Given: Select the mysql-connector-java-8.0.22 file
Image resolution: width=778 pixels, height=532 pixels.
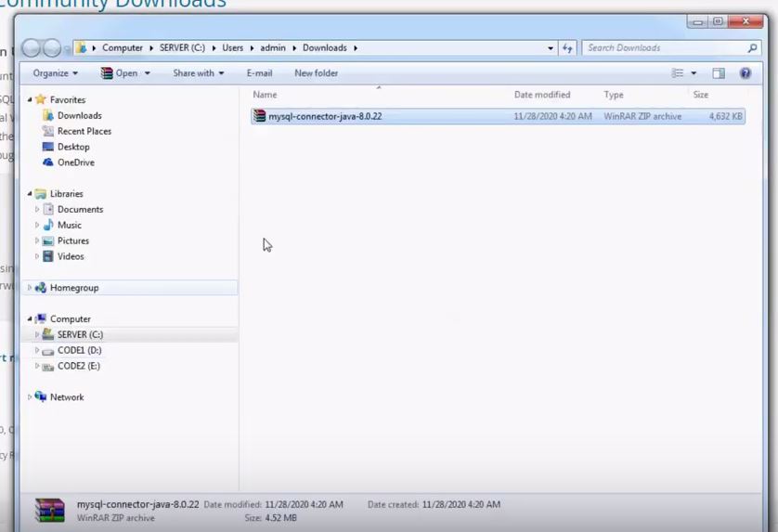Looking at the screenshot, I should point(498,117).
